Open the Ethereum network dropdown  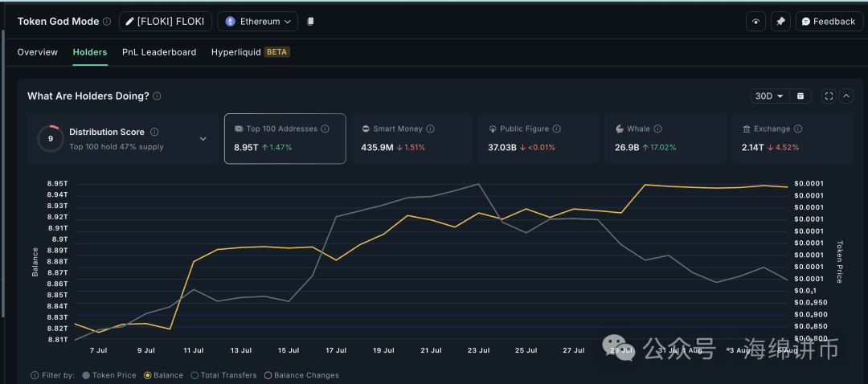pos(257,22)
